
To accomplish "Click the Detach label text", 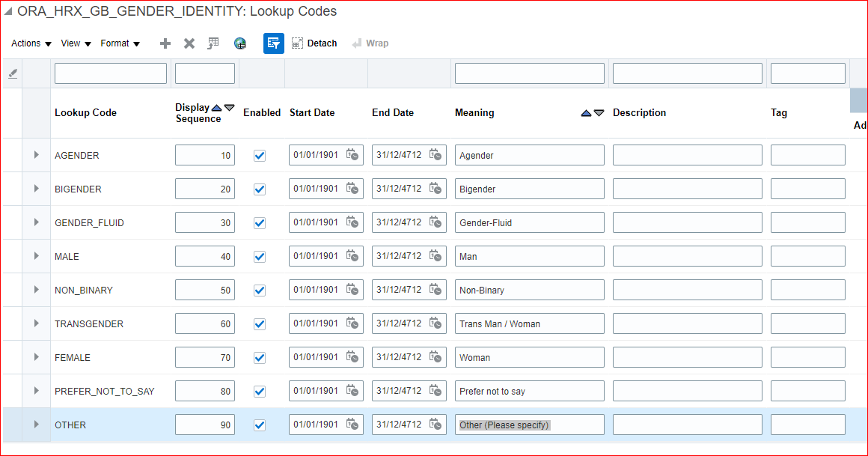I will click(321, 43).
